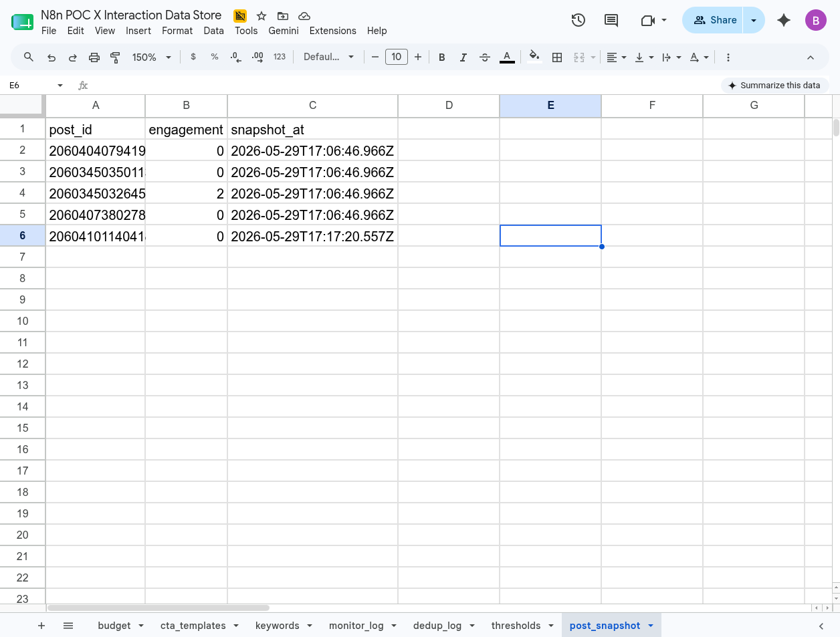Open the more toolbar options menu
This screenshot has width=840, height=637.
point(728,57)
